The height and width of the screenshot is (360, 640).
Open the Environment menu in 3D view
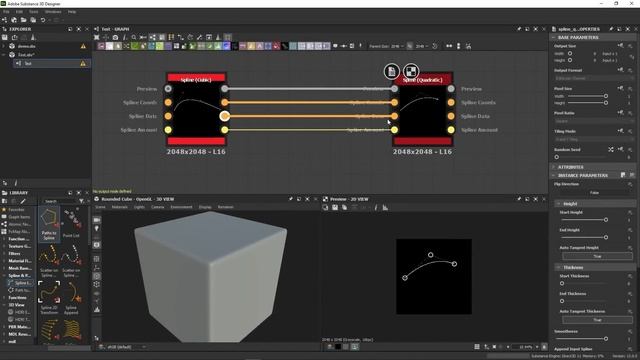tap(181, 207)
